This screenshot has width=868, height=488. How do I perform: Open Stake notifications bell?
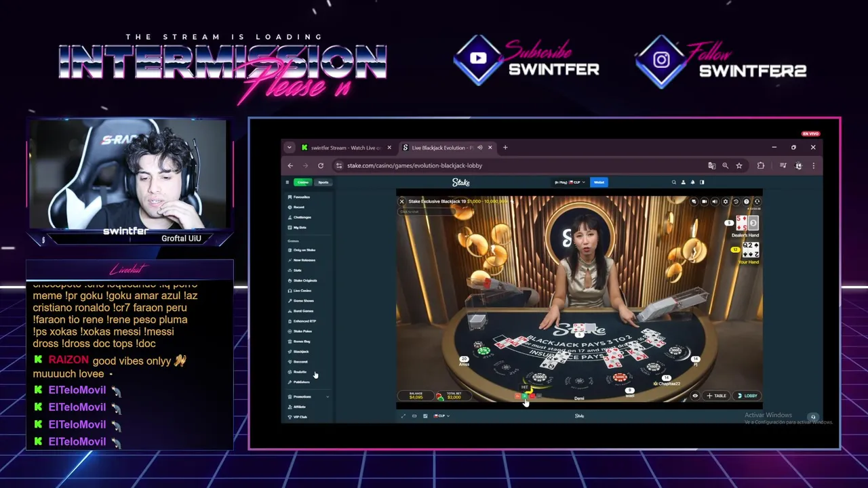(692, 182)
